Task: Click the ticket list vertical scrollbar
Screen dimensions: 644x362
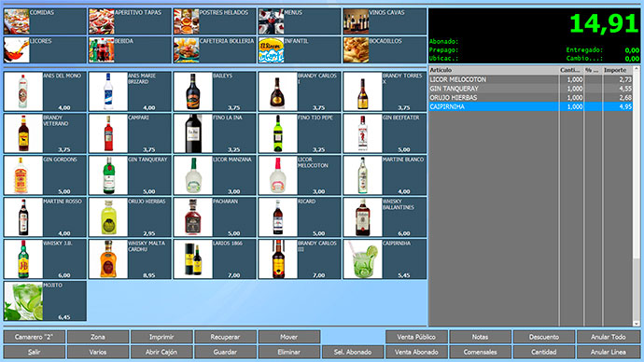Action: coord(637,196)
